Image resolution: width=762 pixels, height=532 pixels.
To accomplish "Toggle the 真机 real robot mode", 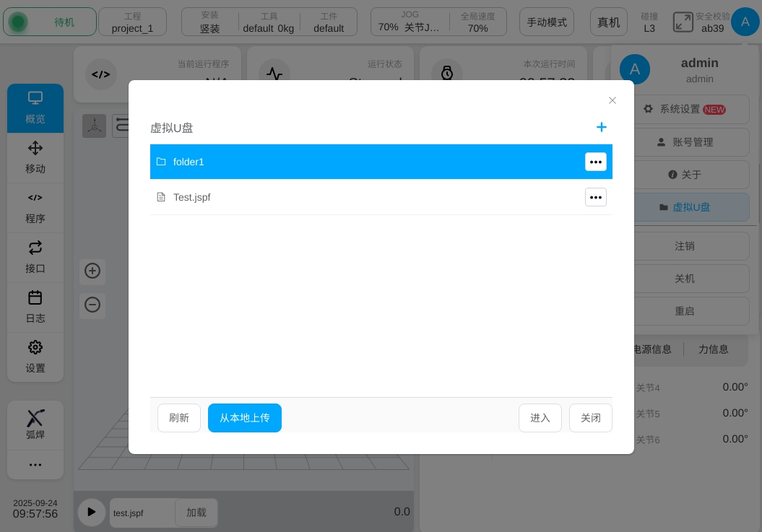I will point(609,22).
